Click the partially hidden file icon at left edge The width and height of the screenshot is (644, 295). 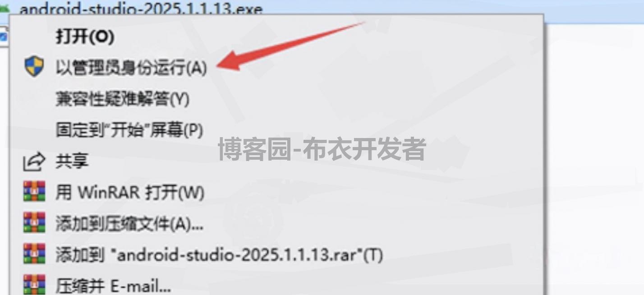4,36
